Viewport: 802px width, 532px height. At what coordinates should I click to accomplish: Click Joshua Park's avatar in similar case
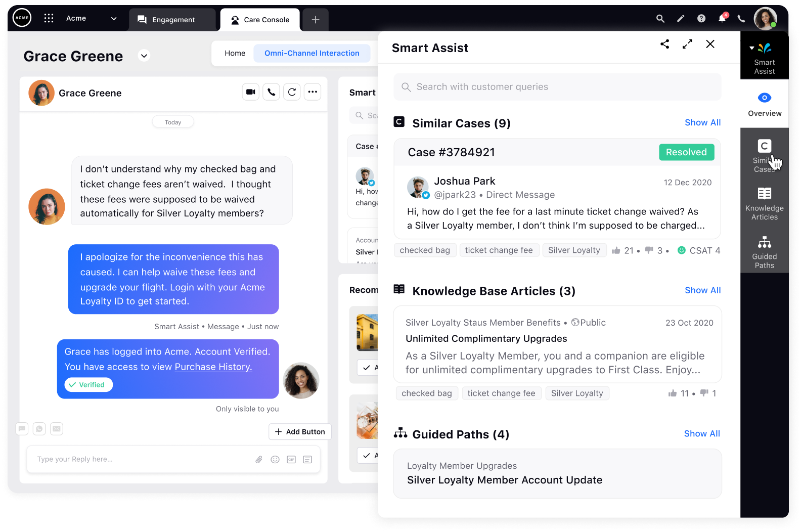pyautogui.click(x=418, y=188)
